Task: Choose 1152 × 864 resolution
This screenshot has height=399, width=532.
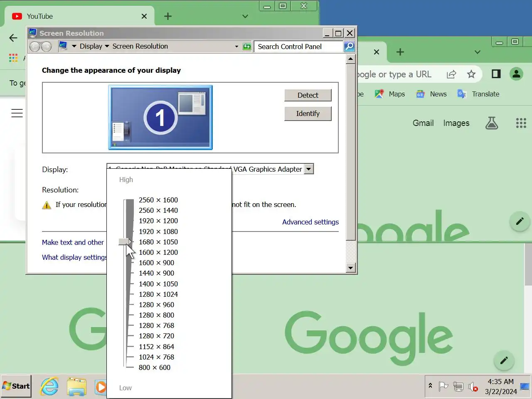Action: coord(156,347)
